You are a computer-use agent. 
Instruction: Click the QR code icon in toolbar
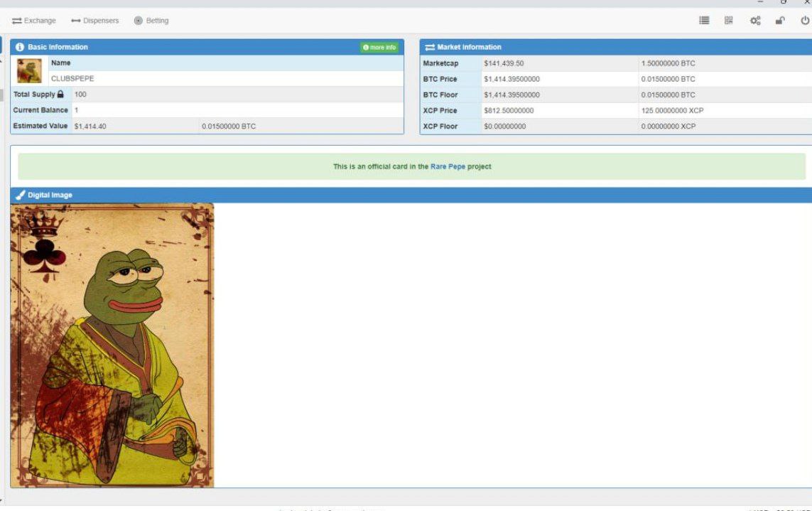pos(729,20)
